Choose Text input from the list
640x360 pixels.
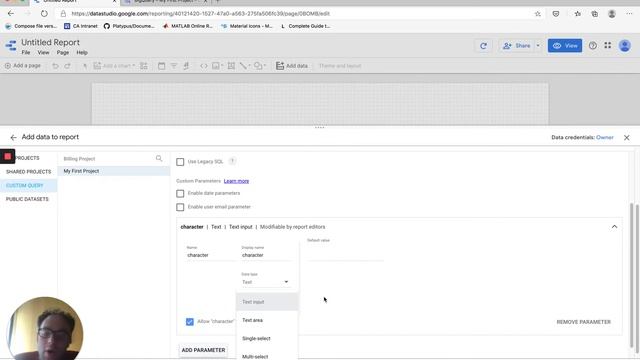click(x=267, y=302)
